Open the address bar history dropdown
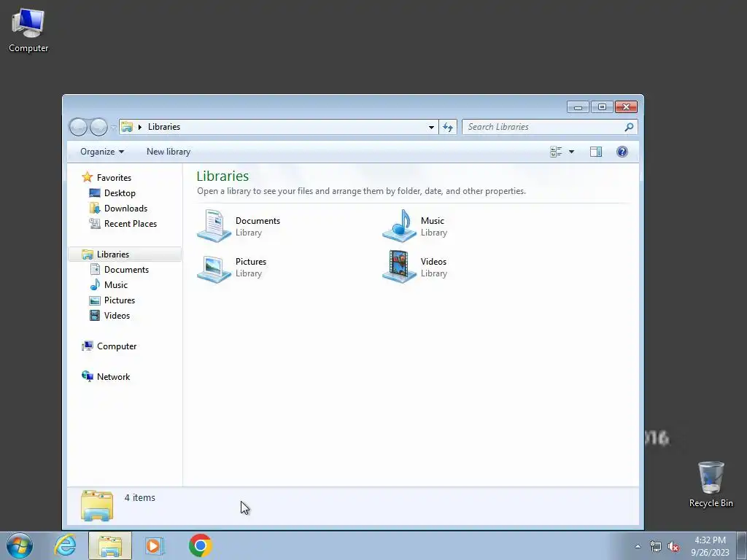Image resolution: width=747 pixels, height=560 pixels. coord(431,127)
